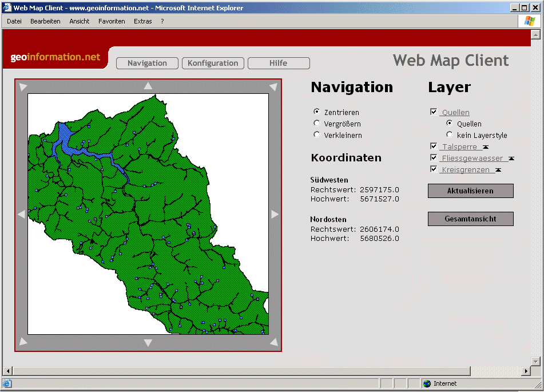Pan map east with right arrow

coord(275,214)
